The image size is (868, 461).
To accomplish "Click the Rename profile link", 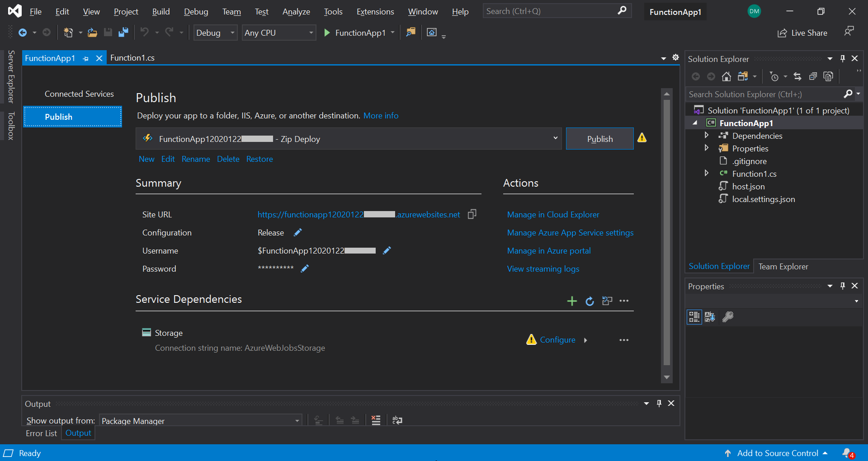I will pyautogui.click(x=196, y=159).
